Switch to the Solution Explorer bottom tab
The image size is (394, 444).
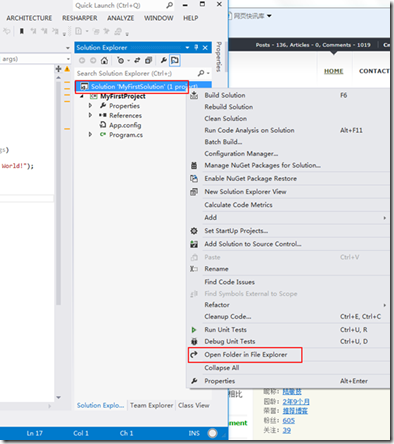100,405
